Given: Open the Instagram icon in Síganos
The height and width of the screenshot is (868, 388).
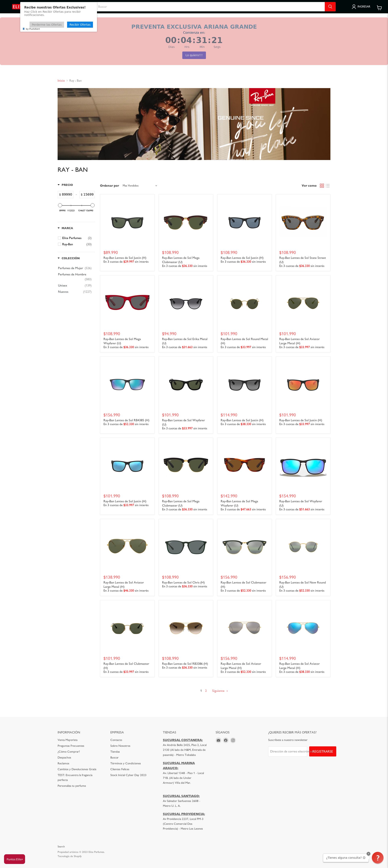Looking at the screenshot, I should (x=233, y=740).
